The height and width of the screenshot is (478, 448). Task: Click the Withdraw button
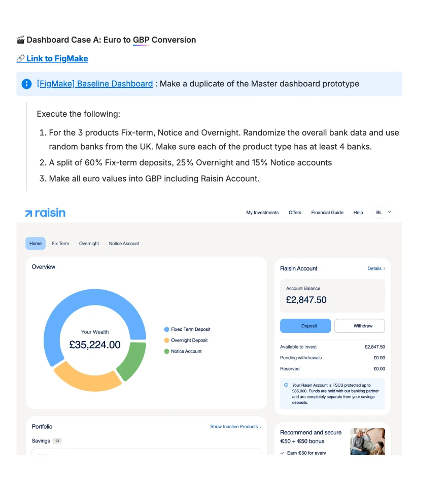(360, 326)
